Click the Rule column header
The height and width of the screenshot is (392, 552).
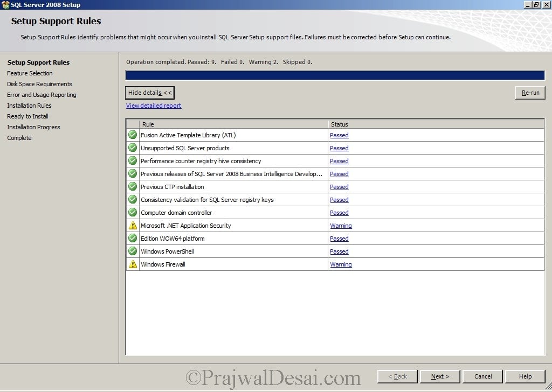(233, 124)
